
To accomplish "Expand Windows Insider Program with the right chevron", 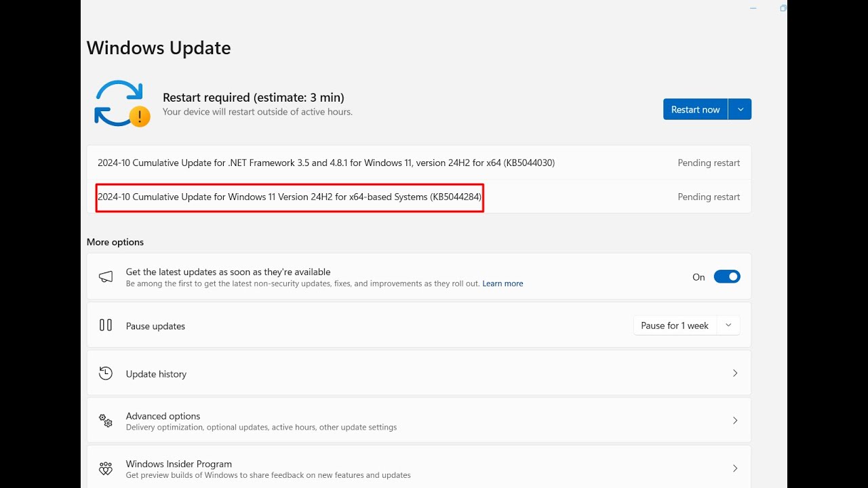I will tap(735, 468).
